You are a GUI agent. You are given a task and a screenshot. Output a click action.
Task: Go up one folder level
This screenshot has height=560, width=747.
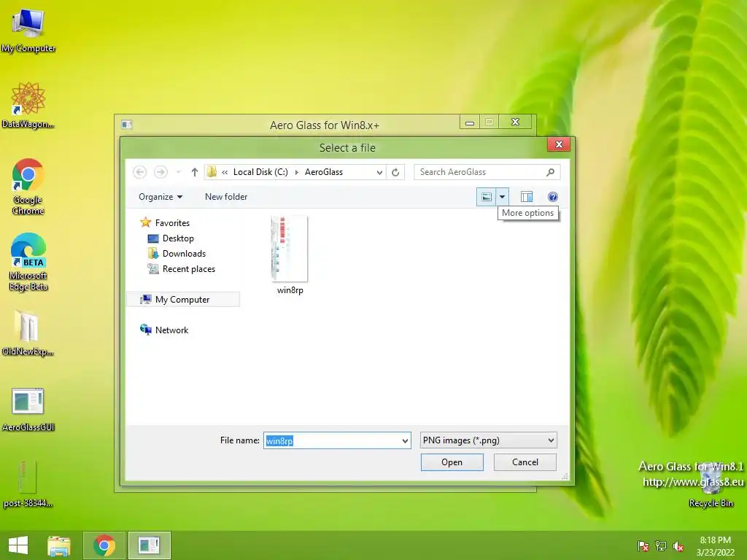[194, 172]
